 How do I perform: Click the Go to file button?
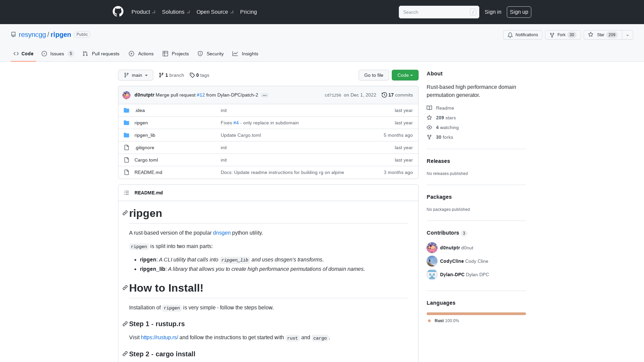(x=374, y=75)
